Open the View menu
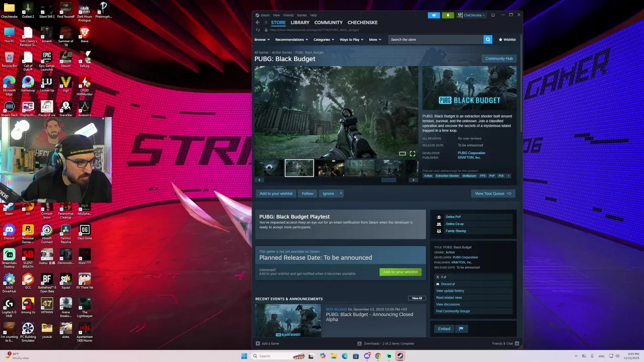This screenshot has height=362, width=644. [276, 15]
